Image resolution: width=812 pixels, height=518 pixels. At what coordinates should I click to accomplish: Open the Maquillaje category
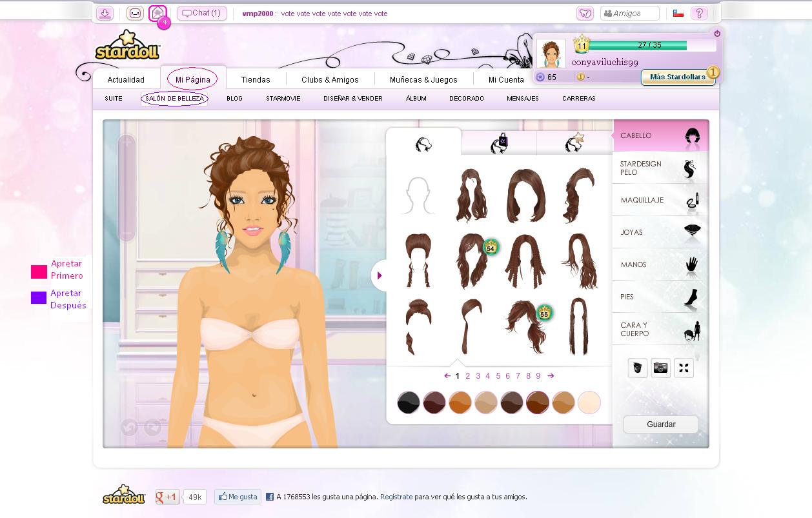pyautogui.click(x=660, y=200)
